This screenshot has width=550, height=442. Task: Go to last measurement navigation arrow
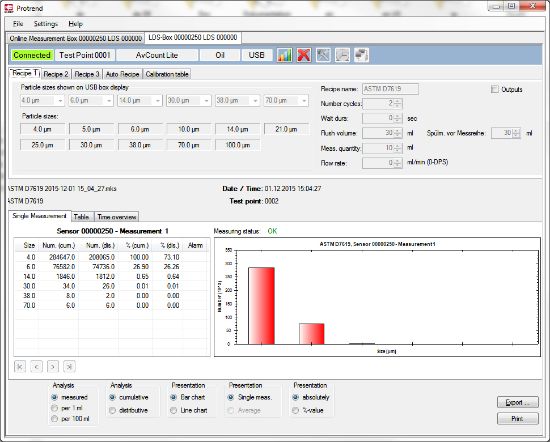(x=69, y=367)
